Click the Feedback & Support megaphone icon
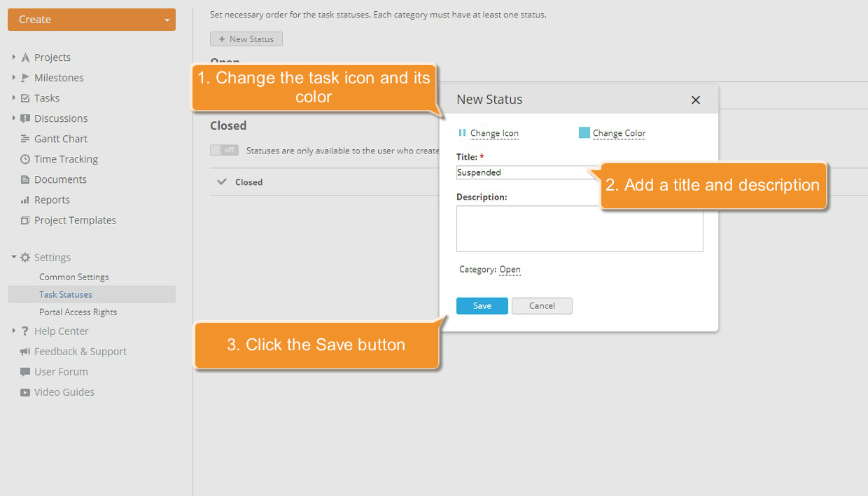This screenshot has width=868, height=496. coord(24,352)
